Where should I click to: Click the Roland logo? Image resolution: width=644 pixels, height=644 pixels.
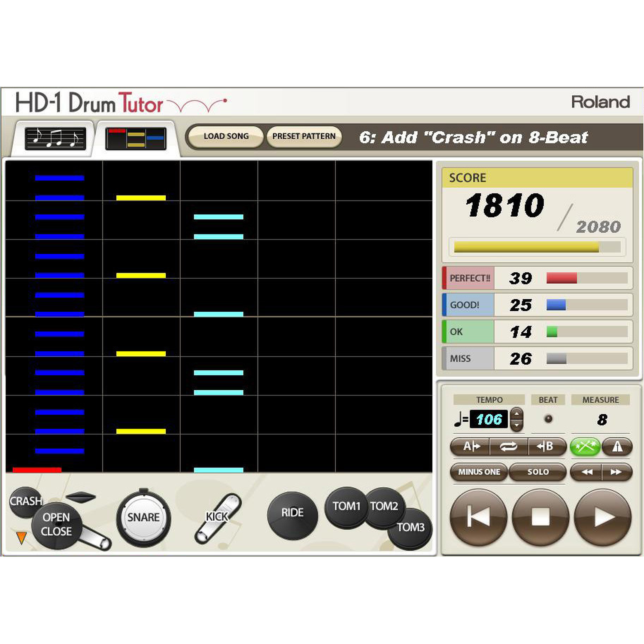[600, 102]
